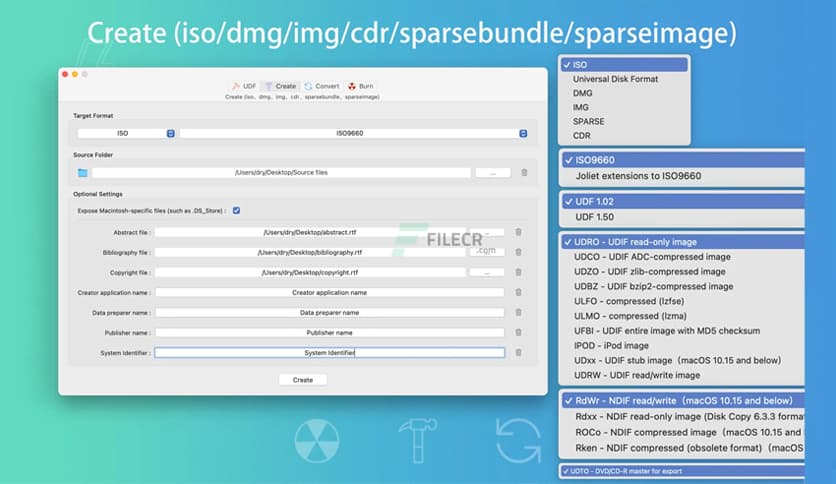Browse for Copyright file with ... button

pos(487,272)
